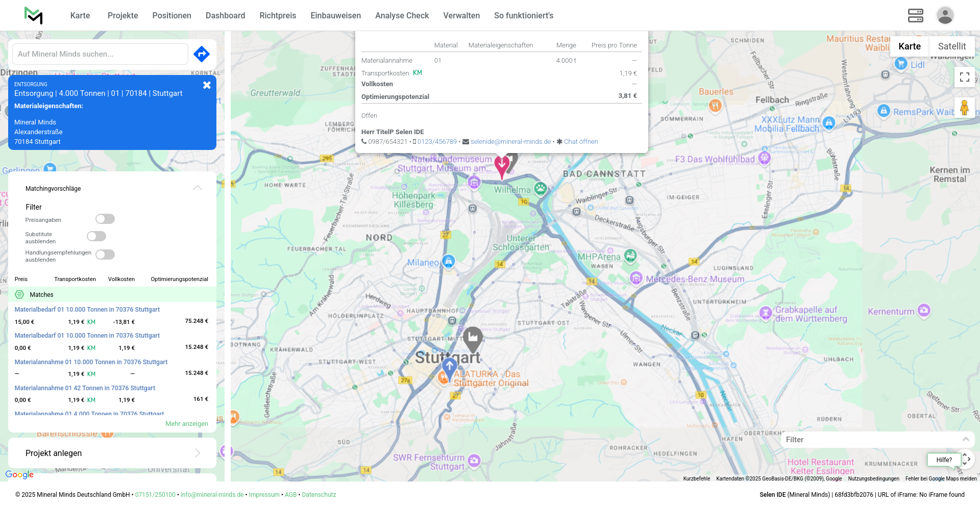The height and width of the screenshot is (507, 980).
Task: Click Chat öffnen link in popup
Action: (581, 142)
